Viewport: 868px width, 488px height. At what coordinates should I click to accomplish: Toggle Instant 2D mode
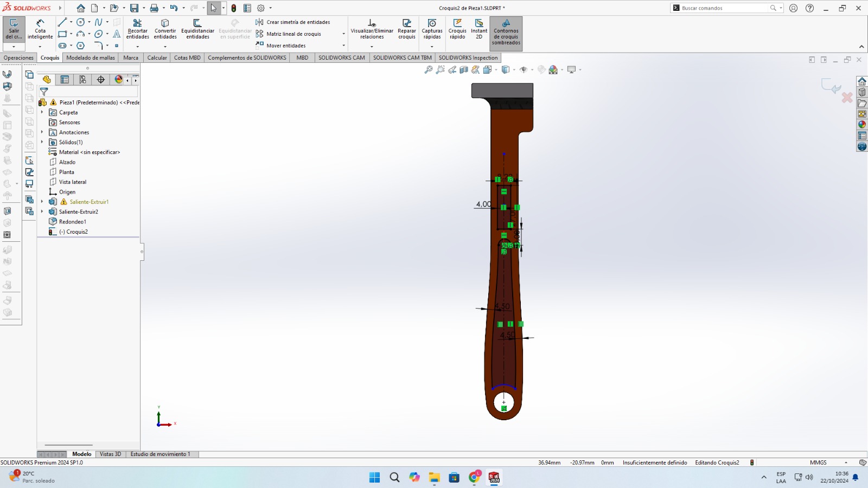point(478,30)
